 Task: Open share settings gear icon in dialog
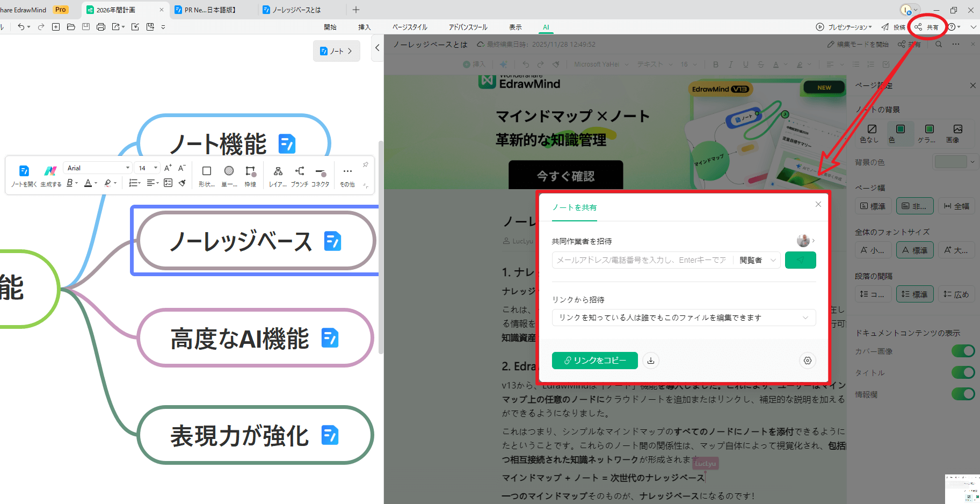(x=807, y=361)
